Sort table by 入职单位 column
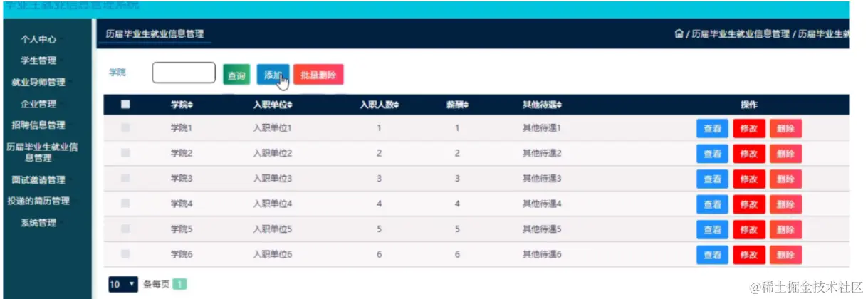Viewport: 868px width, 299px height. click(273, 105)
